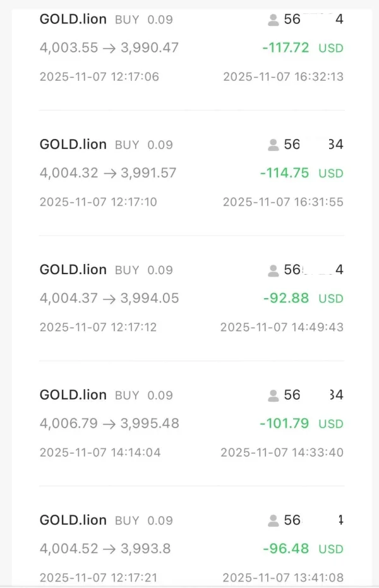Viewport: 379px width, 588px height.
Task: Click the -92.88 USD loss amount
Action: pos(287,298)
